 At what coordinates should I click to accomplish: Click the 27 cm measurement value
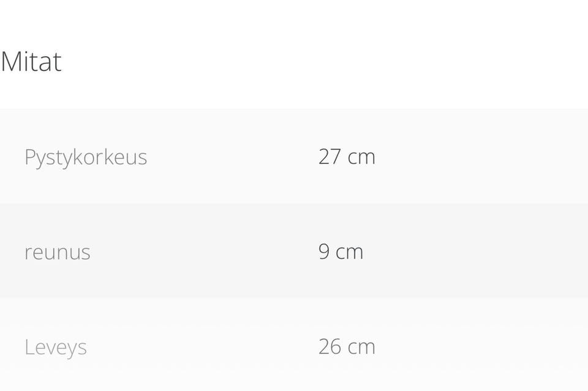347,157
